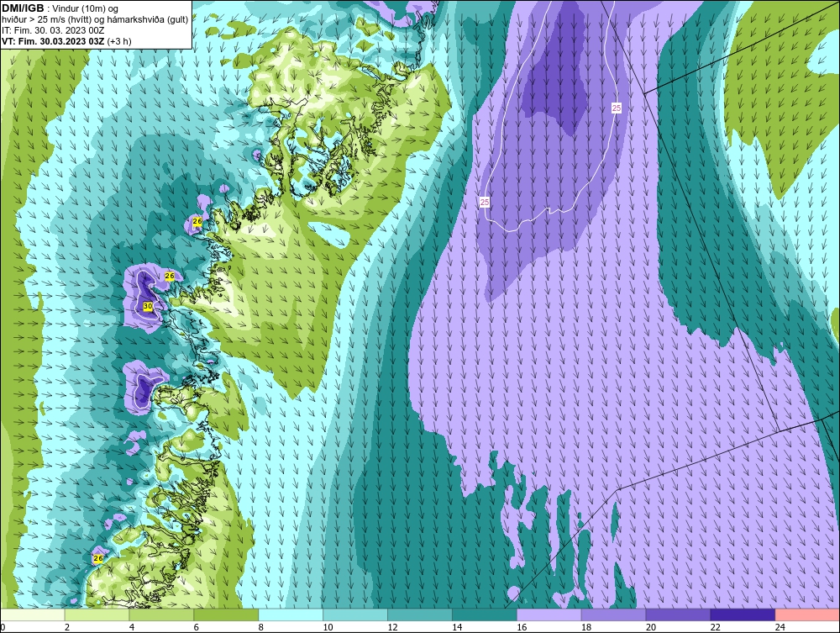Screen dimensions: 840x633
Task: Select the northernmost yellow 26 gust label
Action: 197,221
